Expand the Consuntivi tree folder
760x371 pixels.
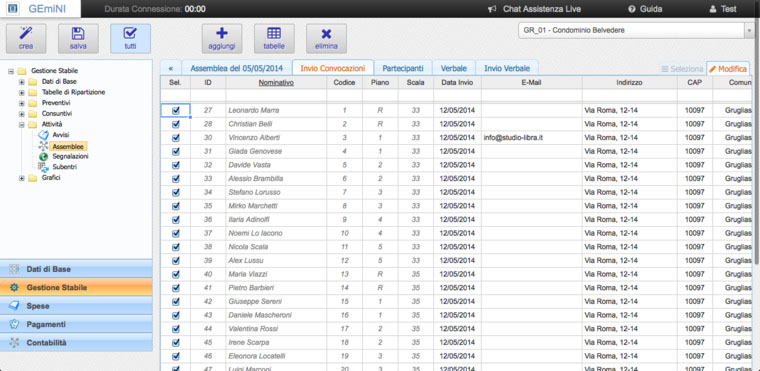21,114
